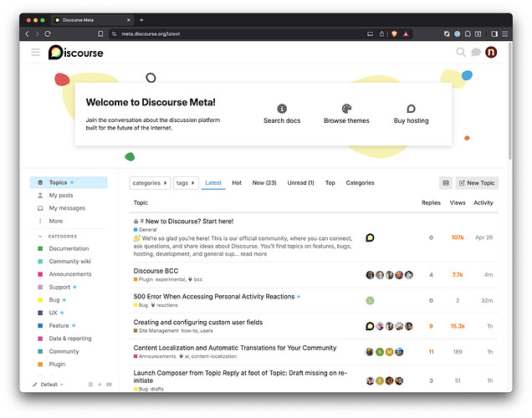The height and width of the screenshot is (418, 532).
Task: Open the user avatar menu
Action: pyautogui.click(x=491, y=52)
